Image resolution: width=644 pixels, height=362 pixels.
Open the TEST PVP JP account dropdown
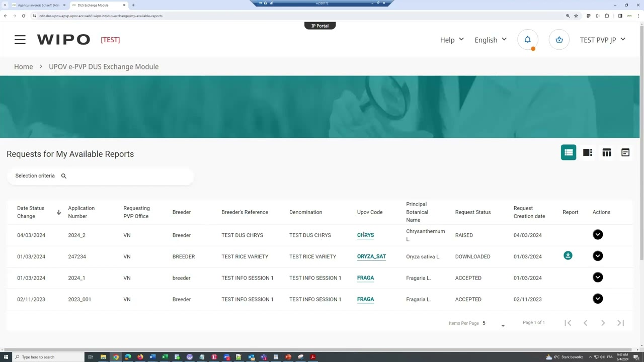point(603,40)
